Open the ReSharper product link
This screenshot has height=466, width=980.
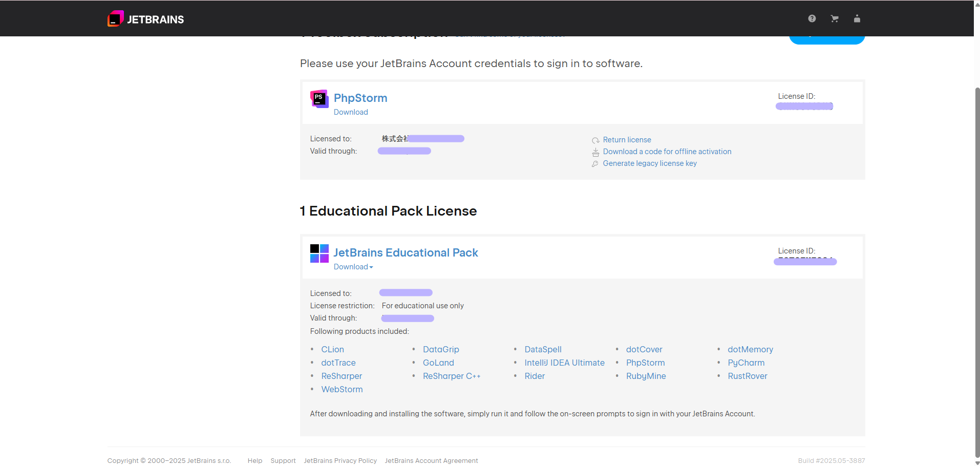(x=342, y=376)
